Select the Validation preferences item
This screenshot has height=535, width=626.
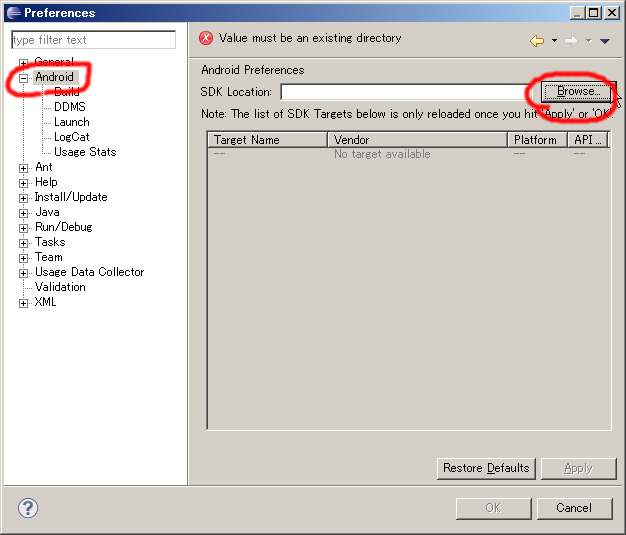click(60, 287)
